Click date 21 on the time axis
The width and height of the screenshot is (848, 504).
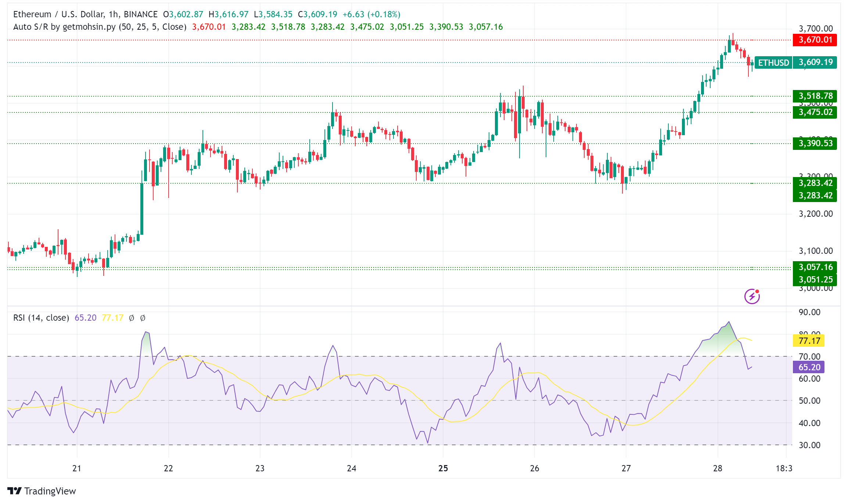(x=76, y=468)
